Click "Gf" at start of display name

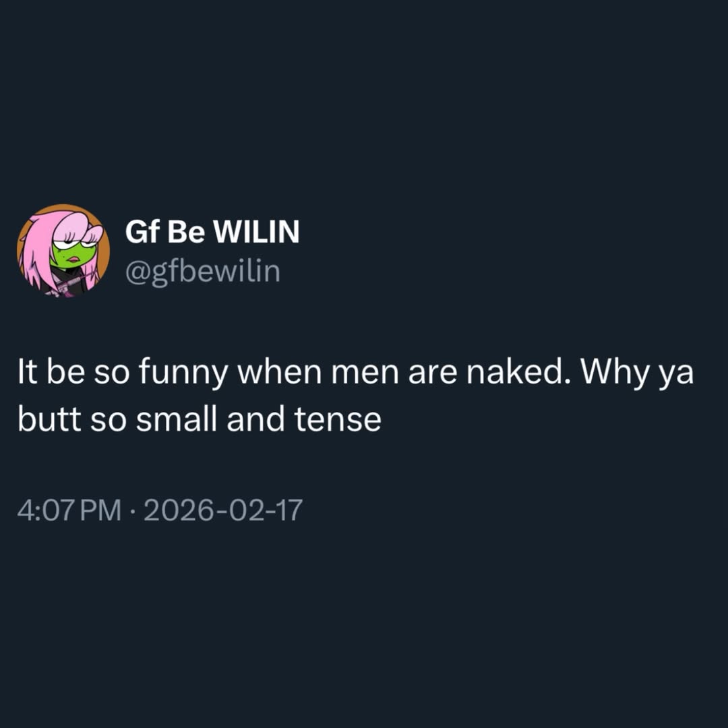pos(142,231)
